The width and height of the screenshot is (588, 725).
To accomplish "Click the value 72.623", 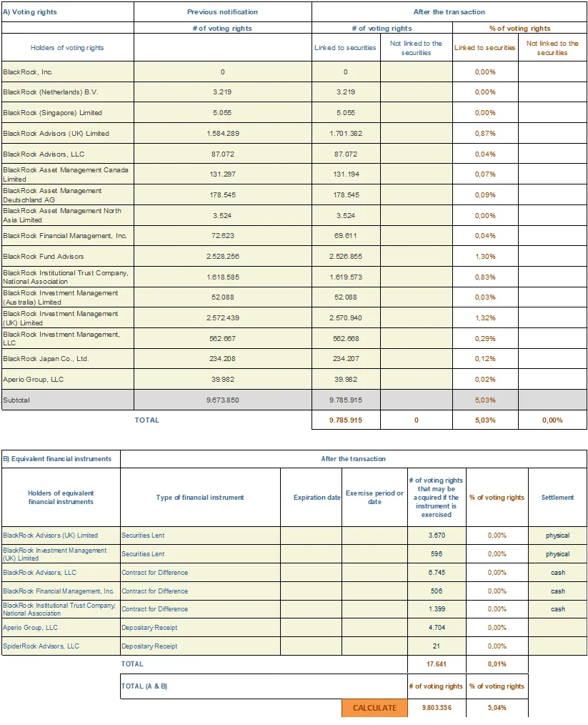I will click(223, 236).
